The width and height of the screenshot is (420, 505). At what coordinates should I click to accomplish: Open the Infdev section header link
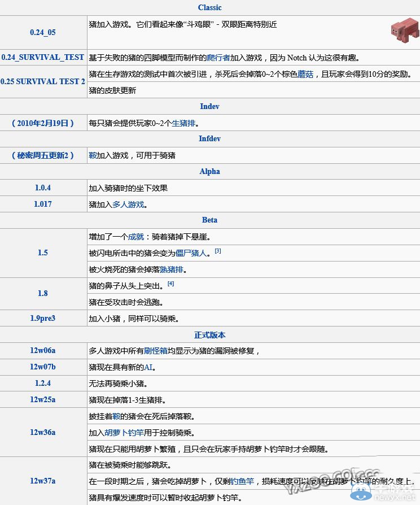click(x=209, y=139)
